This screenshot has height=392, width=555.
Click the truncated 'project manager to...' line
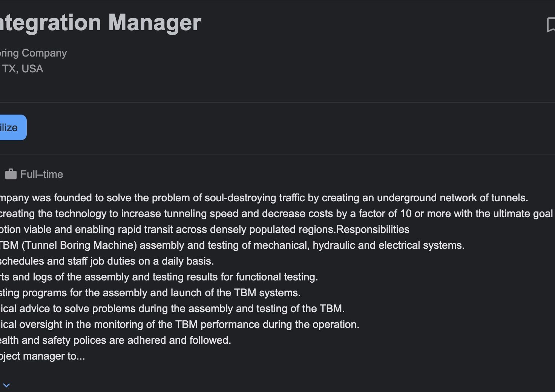(x=42, y=356)
